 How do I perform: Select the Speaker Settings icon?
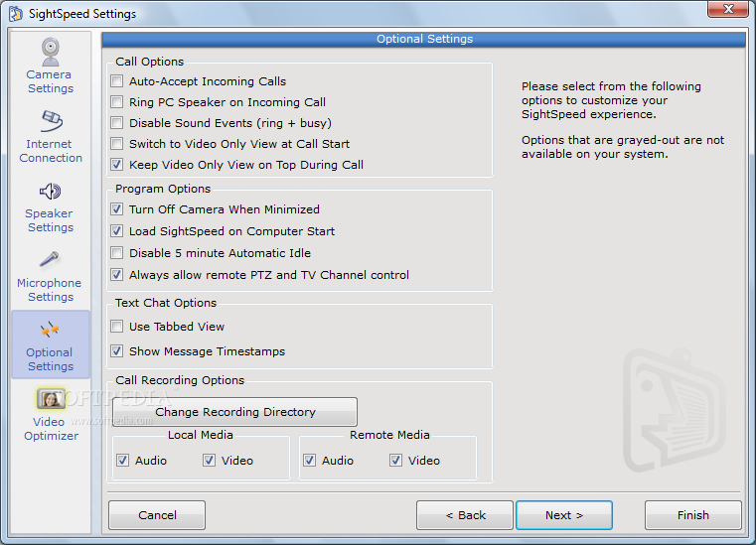point(50,192)
